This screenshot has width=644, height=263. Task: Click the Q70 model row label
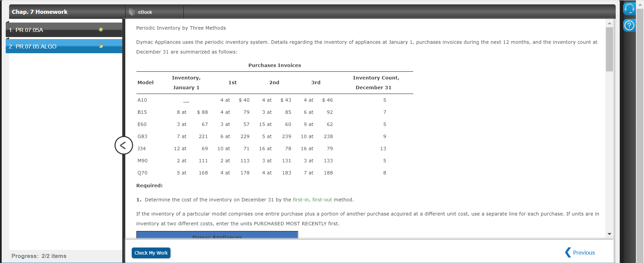tap(142, 173)
